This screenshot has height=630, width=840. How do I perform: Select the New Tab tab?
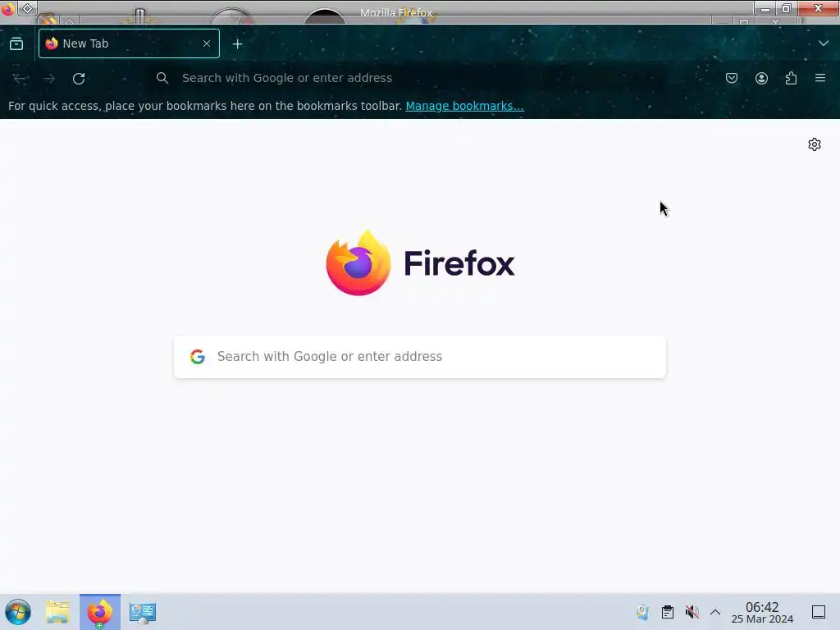point(129,43)
